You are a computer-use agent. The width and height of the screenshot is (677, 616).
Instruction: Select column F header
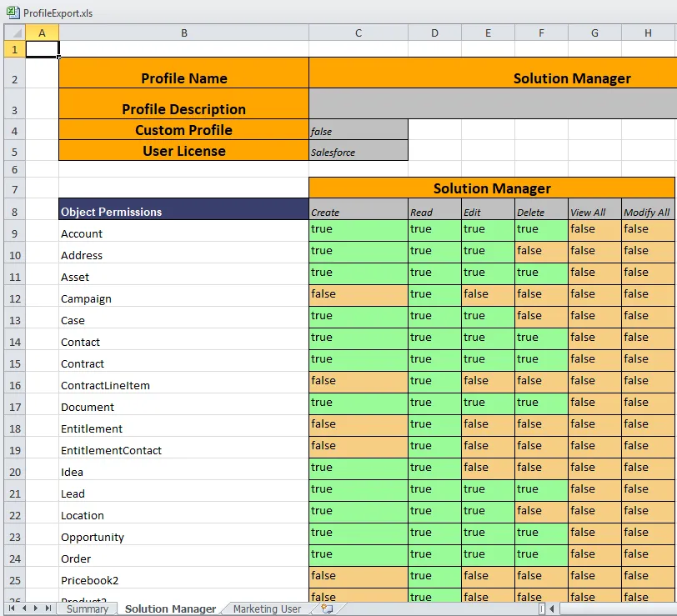pos(541,33)
